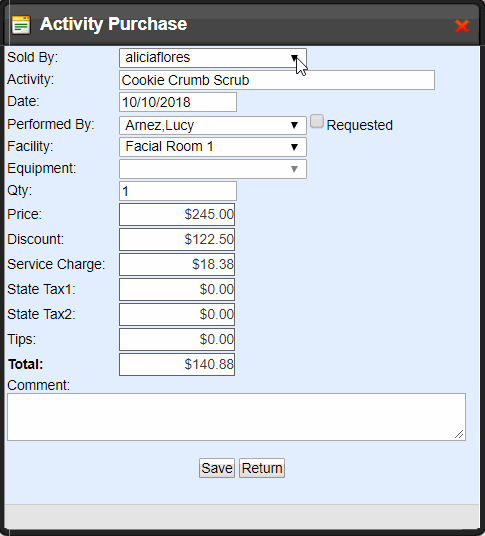Click the Return button

pos(262,468)
